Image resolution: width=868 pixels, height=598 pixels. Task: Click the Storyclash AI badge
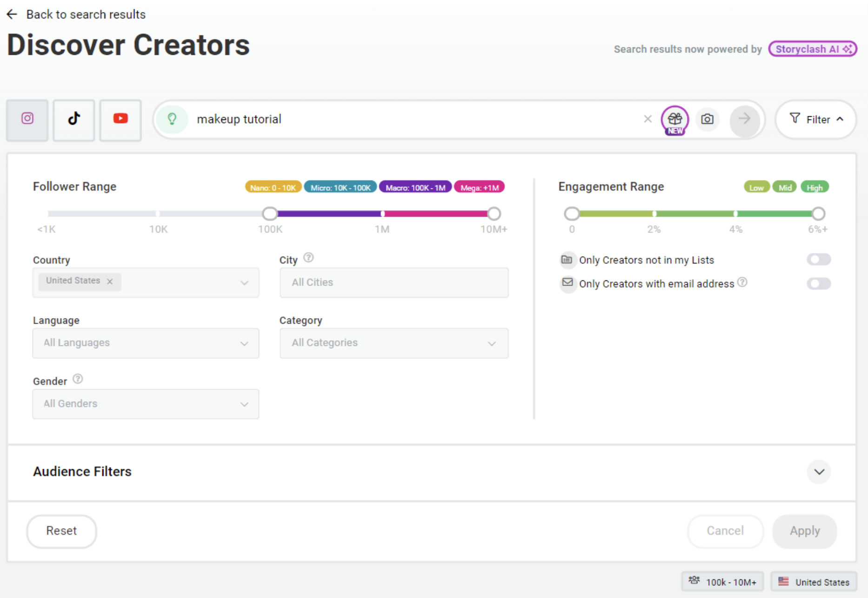click(x=812, y=48)
